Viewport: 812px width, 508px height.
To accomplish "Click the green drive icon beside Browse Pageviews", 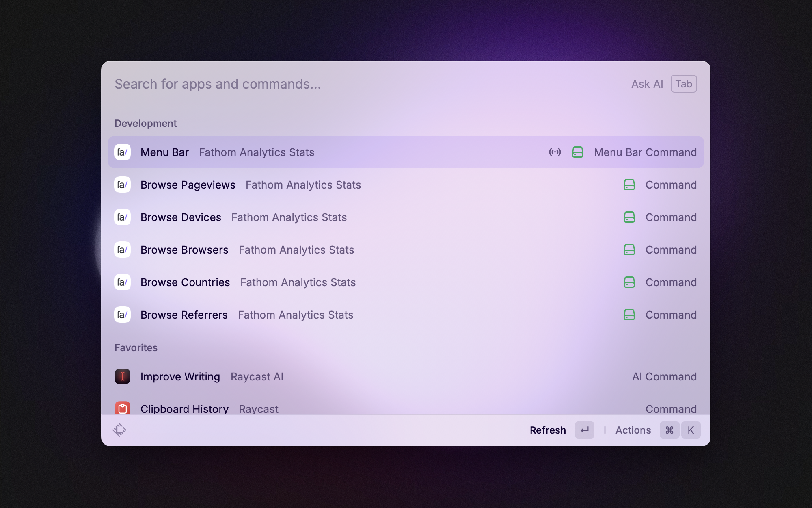I will coord(629,185).
